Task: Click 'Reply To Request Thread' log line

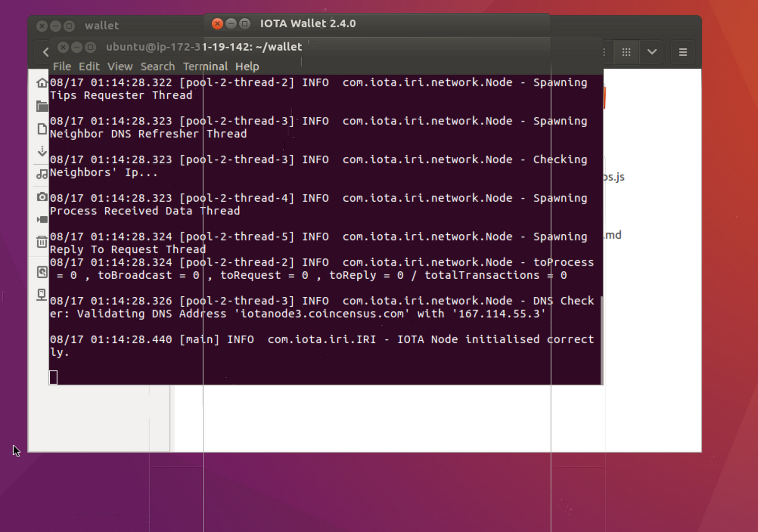Action: [x=128, y=249]
